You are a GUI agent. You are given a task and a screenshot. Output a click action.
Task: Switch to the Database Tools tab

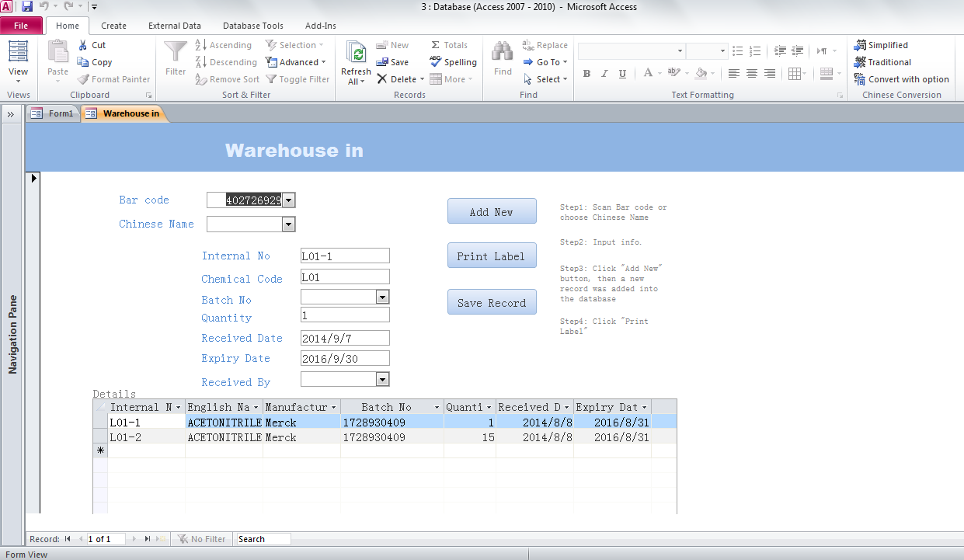[x=253, y=26]
